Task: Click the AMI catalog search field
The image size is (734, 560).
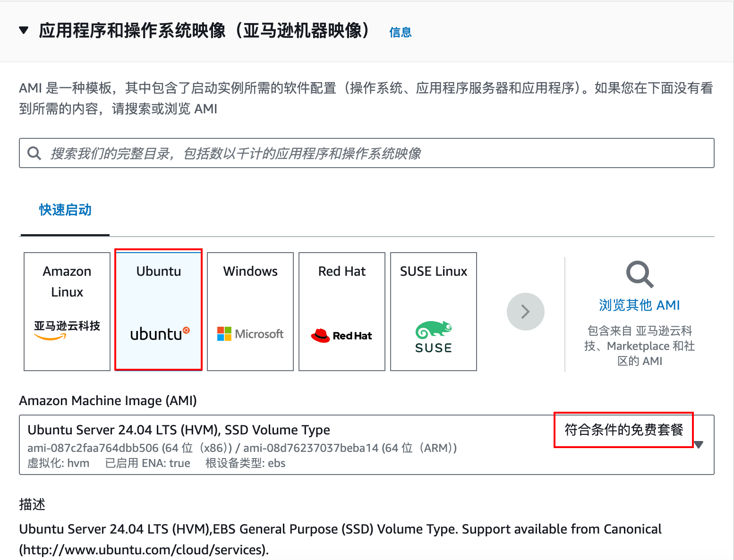Action: point(373,153)
